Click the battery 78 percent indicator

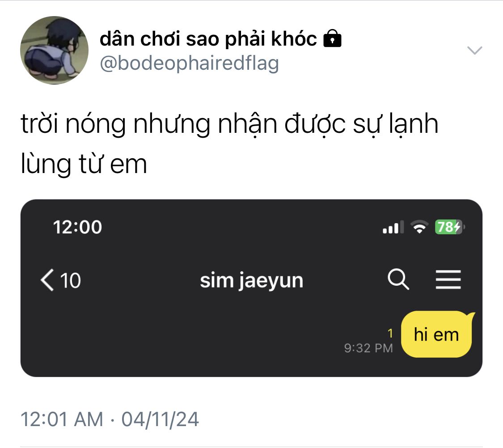(450, 227)
